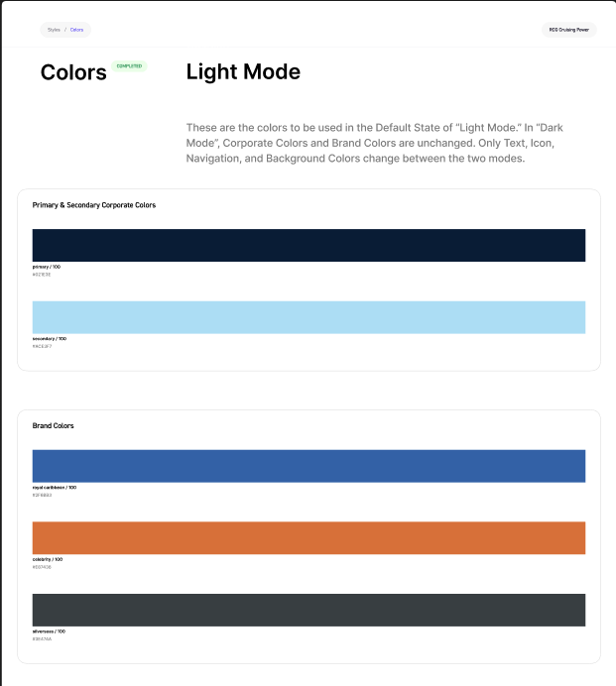Choose the dark gray silversea swatch
Viewport: 616px width, 686px height.
(x=308, y=610)
